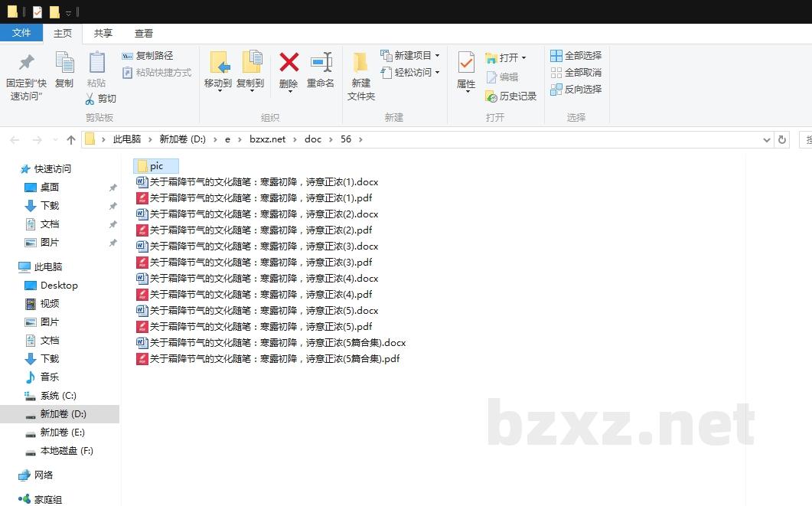Click bzxz.net in address breadcrumb
Screen dimensions: 812x506
[x=267, y=139]
